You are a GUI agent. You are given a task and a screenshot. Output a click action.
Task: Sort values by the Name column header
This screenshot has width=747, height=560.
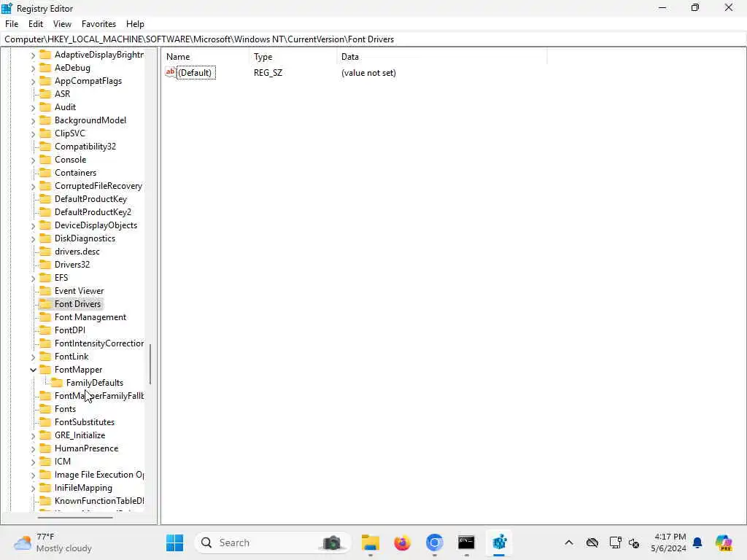tap(205, 57)
